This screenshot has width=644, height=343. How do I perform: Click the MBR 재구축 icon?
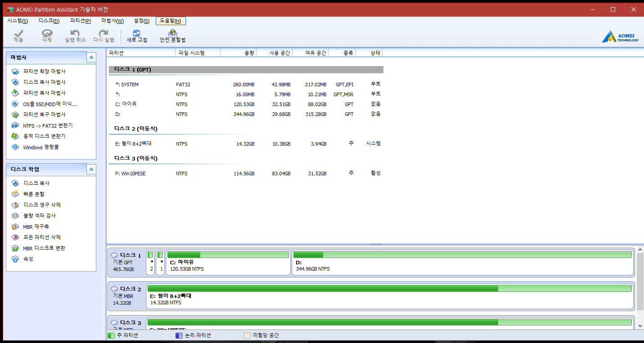(x=15, y=227)
